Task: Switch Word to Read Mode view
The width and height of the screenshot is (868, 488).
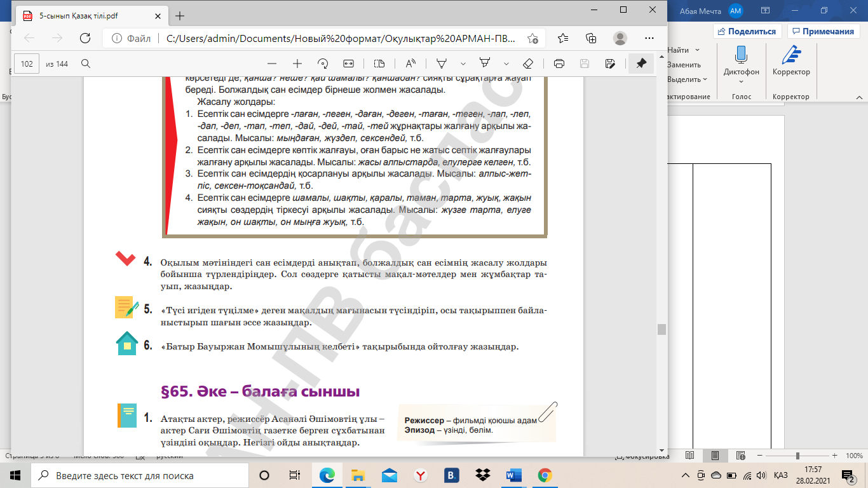Action: pyautogui.click(x=689, y=456)
